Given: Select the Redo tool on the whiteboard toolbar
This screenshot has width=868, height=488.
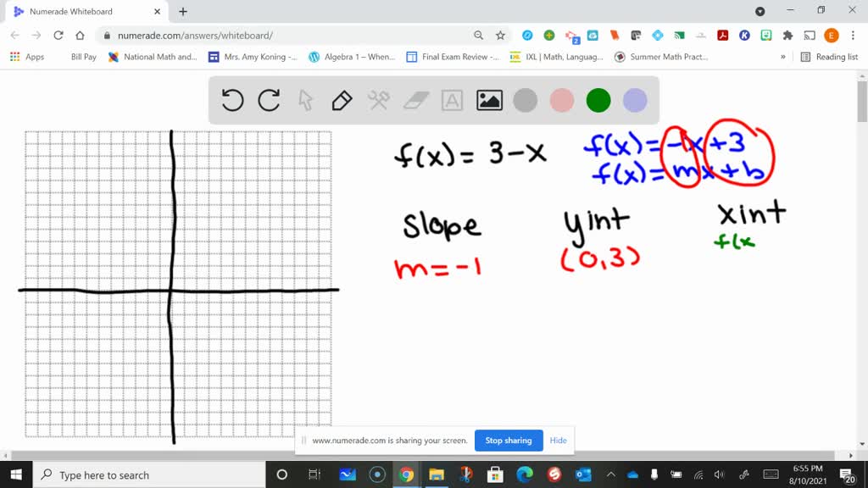Looking at the screenshot, I should coord(269,100).
